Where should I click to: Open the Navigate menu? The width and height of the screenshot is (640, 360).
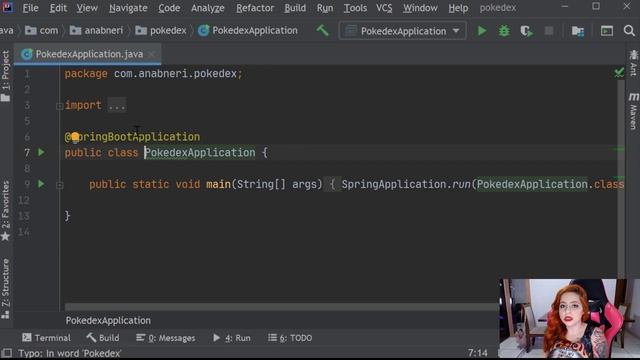click(128, 8)
